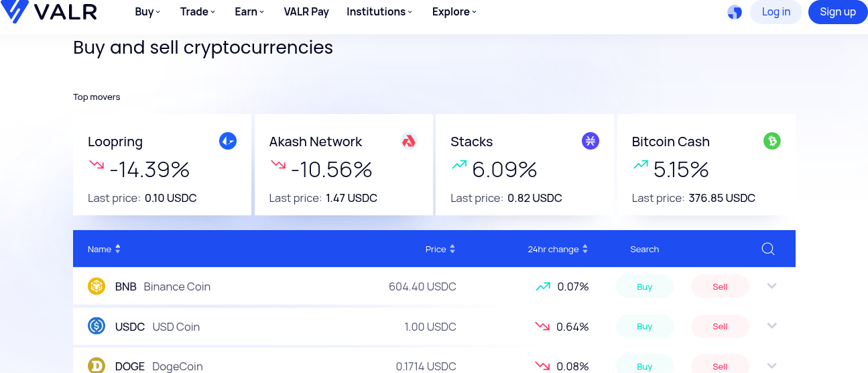The height and width of the screenshot is (373, 868).
Task: Click the search magnifier icon
Action: [x=768, y=249]
